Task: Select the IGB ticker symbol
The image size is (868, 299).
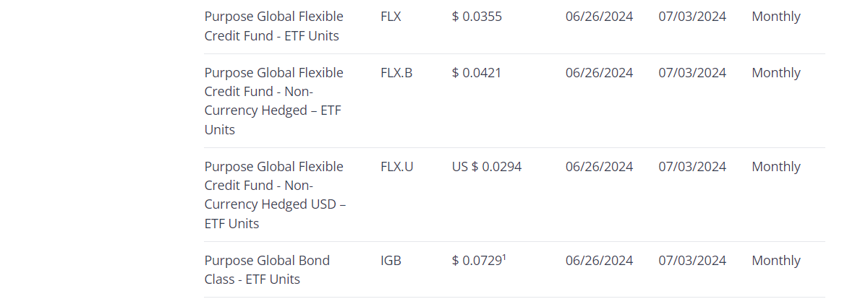Action: [391, 261]
